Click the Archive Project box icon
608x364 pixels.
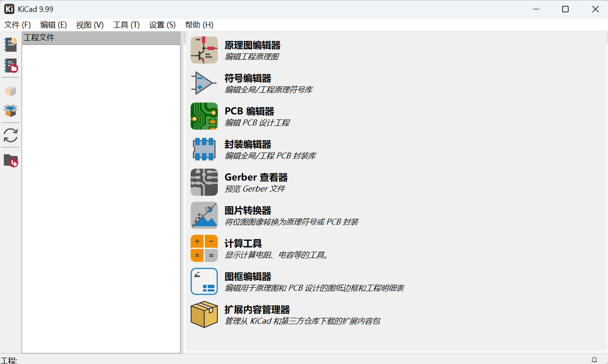[x=11, y=91]
